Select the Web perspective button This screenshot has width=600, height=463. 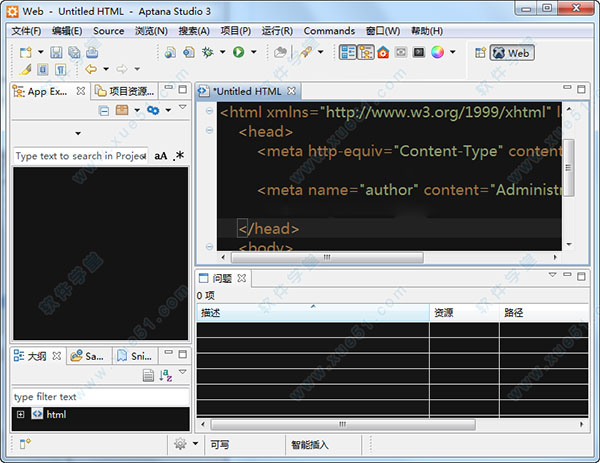point(512,53)
